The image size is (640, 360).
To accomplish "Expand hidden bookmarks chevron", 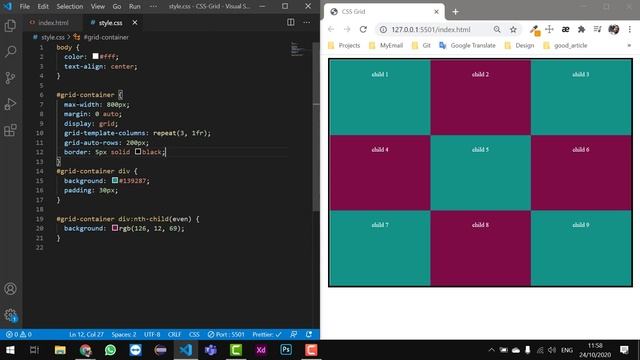I will tap(629, 45).
